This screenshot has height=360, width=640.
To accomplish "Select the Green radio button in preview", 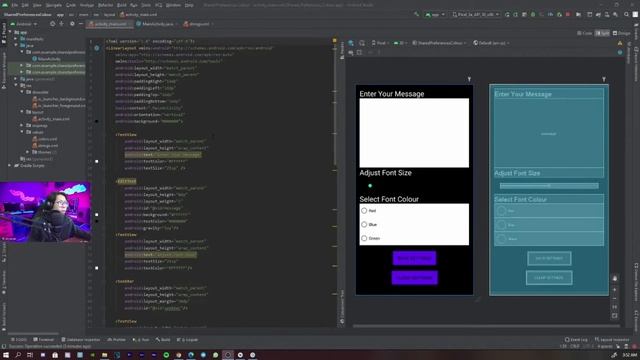I will pos(364,238).
